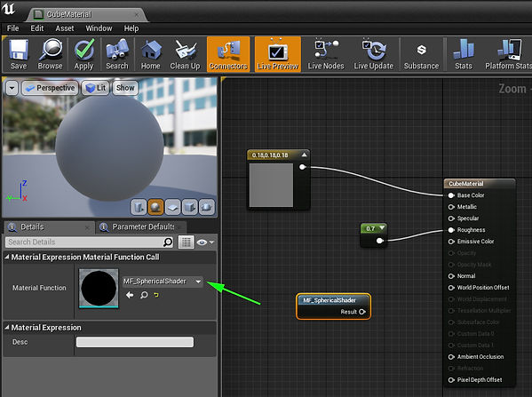Image resolution: width=532 pixels, height=397 pixels.
Task: Click the Roughness input pin
Action: (x=451, y=230)
